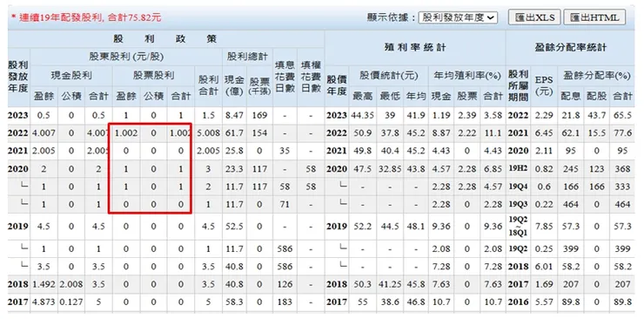
Task: Click the 48.1 average price cell
Action: (416, 226)
